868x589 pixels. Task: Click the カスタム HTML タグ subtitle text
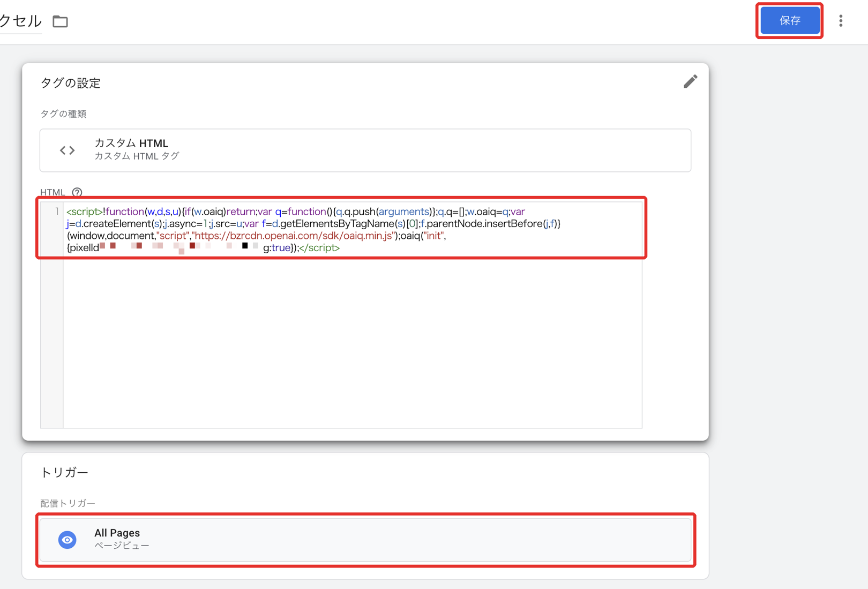[x=137, y=156]
